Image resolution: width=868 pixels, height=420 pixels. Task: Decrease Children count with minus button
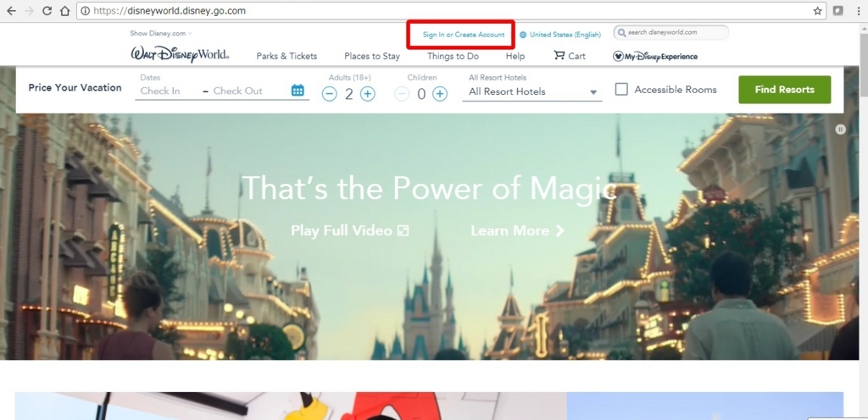click(402, 94)
